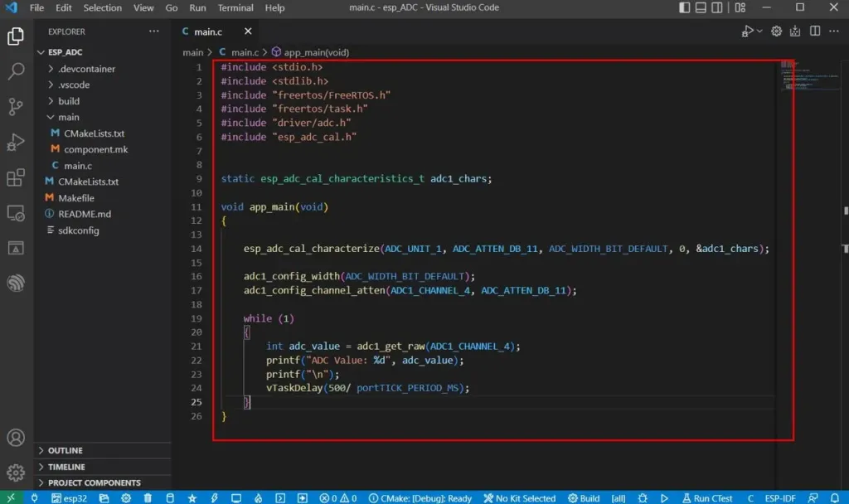Screen dimensions: 849x504
Task: Open the Extensions view
Action: 16,177
